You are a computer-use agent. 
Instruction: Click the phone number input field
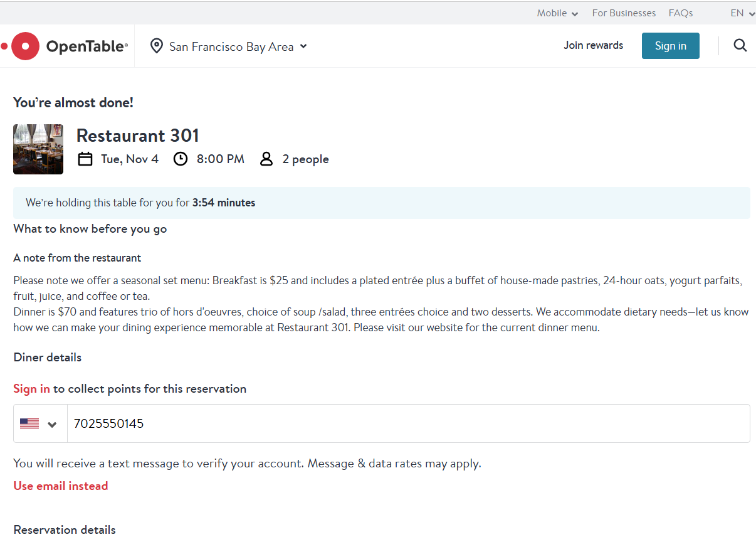point(407,424)
